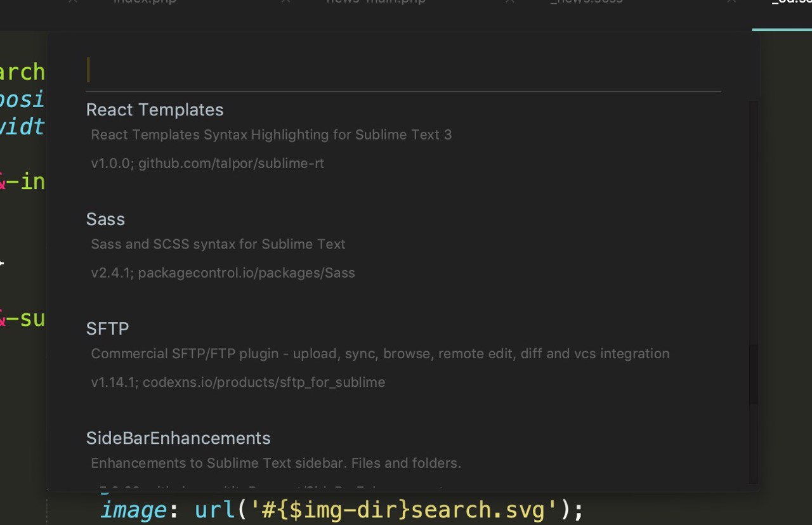Focus the package search input field

pos(403,70)
